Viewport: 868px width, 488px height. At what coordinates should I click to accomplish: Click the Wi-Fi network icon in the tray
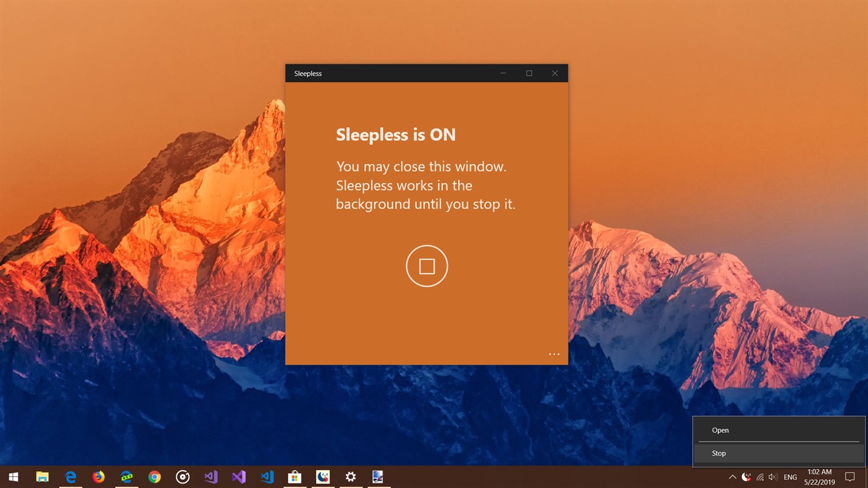[x=759, y=477]
